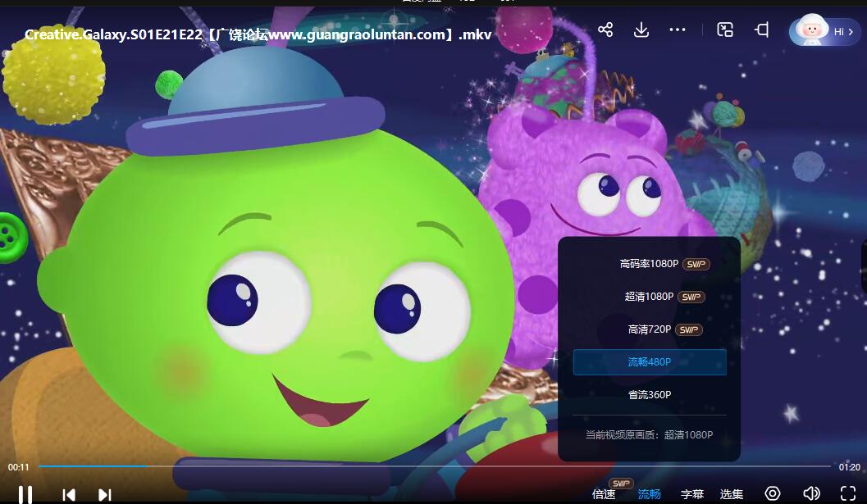Toggle the 流畅 quality selector
Image resolution: width=867 pixels, height=504 pixels.
click(x=649, y=494)
